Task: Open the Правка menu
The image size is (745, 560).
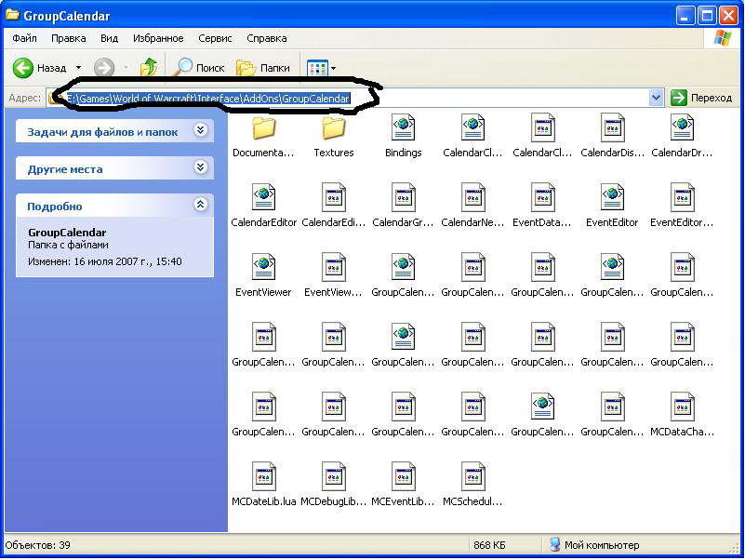Action: pos(69,38)
